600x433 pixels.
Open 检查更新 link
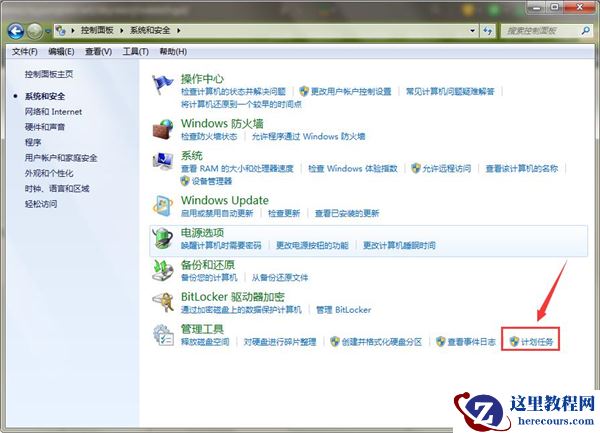pos(284,213)
